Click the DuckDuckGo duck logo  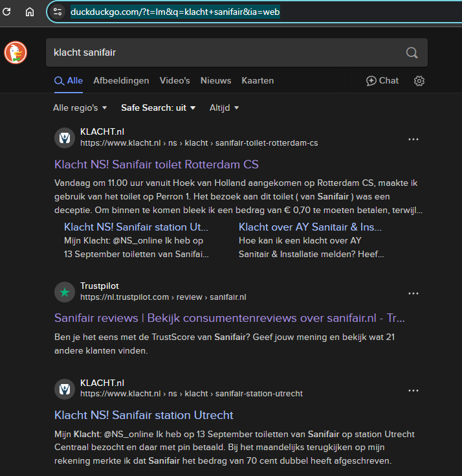coord(16,52)
